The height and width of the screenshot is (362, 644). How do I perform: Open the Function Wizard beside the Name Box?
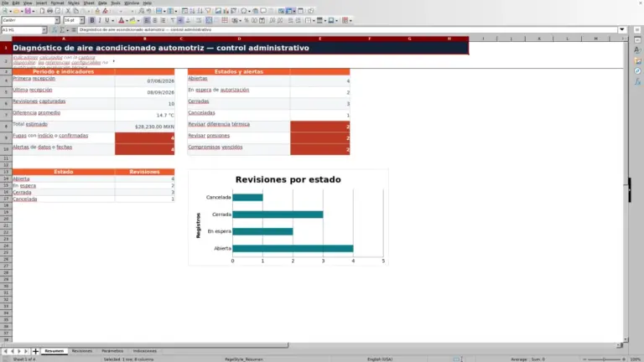(x=54, y=30)
